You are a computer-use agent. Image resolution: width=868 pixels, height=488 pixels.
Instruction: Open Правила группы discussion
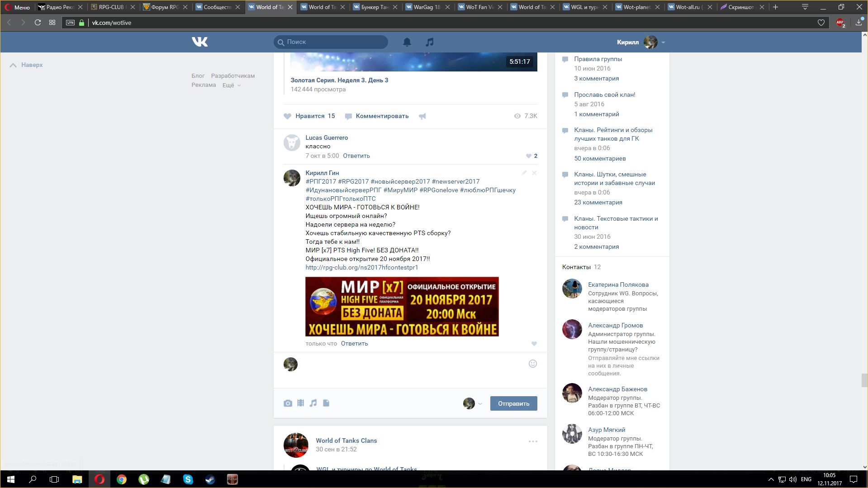coord(598,59)
